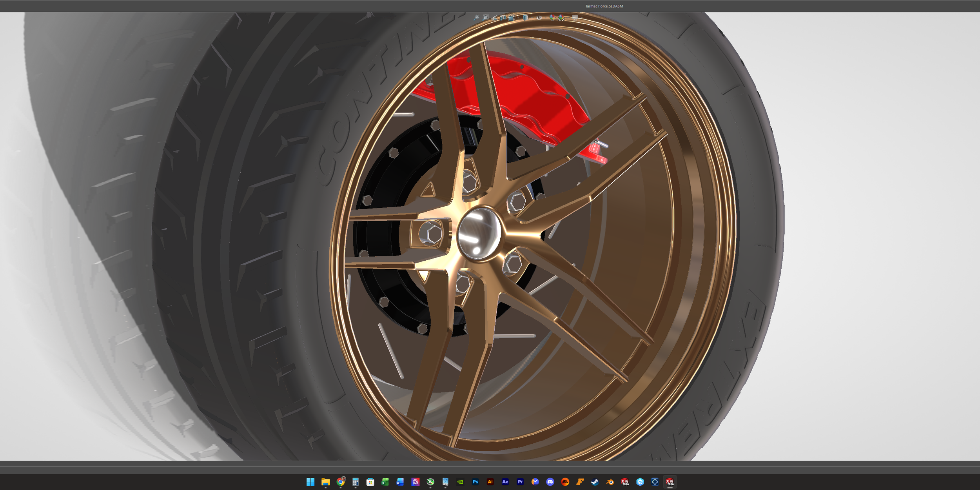Launch Discord from the taskbar
This screenshot has width=980, height=490.
[x=550, y=482]
